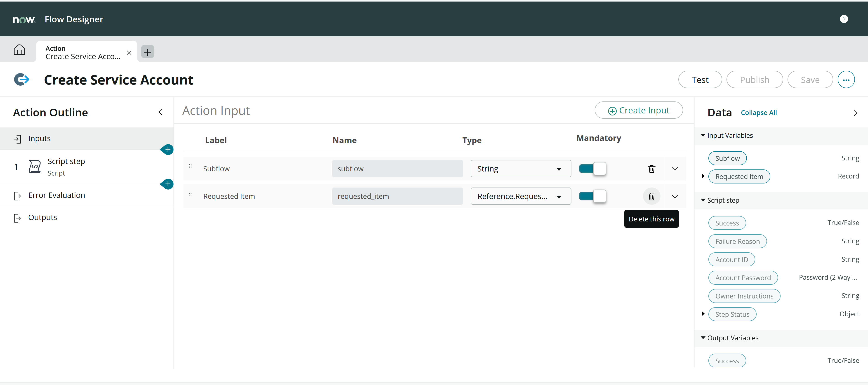Expand the Step Status data pill

pyautogui.click(x=703, y=314)
